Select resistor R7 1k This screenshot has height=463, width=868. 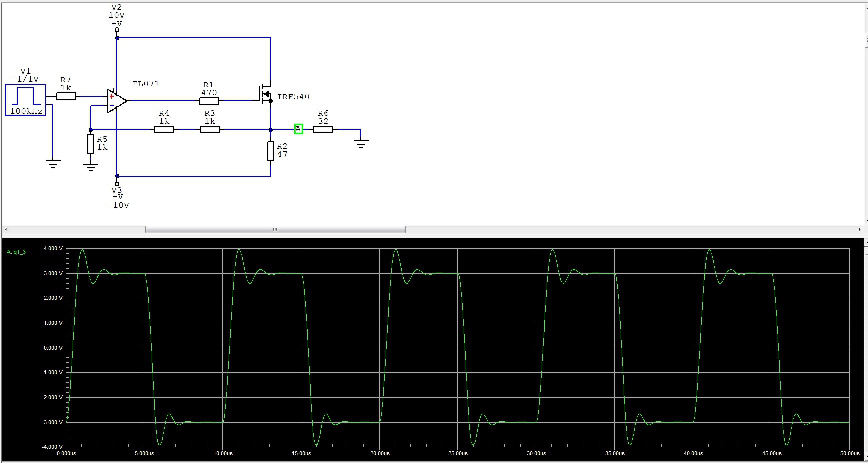click(x=66, y=96)
